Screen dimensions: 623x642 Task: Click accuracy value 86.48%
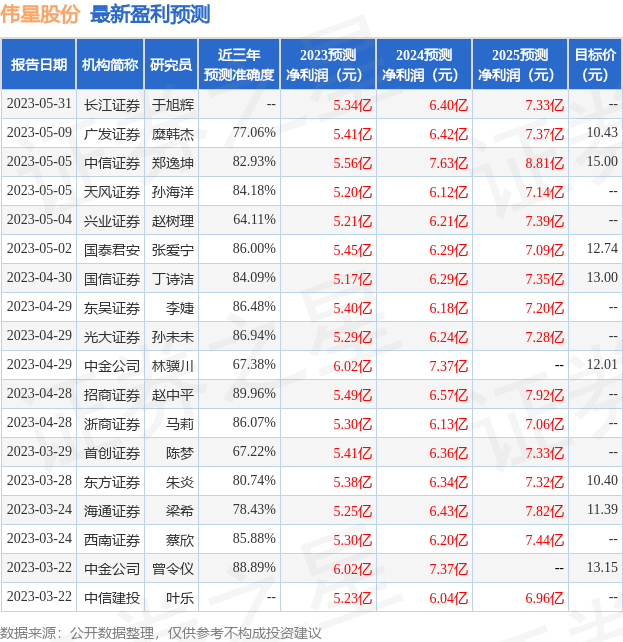(254, 307)
